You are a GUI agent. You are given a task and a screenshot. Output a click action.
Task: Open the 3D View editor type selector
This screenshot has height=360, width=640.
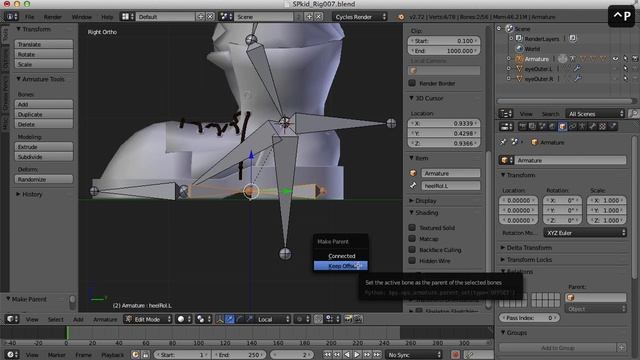tap(12, 319)
